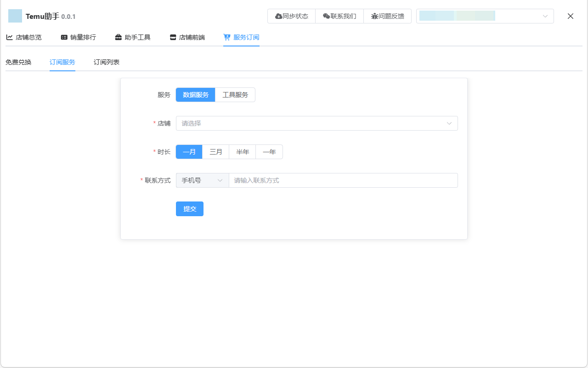Expand the 手机号 contact type dropdown
This screenshot has height=368, width=588.
click(202, 180)
